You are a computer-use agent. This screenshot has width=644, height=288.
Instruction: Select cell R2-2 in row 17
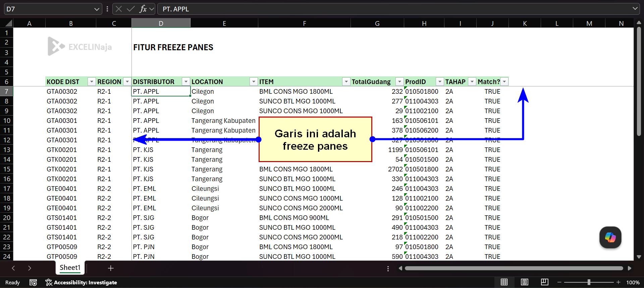coord(114,189)
